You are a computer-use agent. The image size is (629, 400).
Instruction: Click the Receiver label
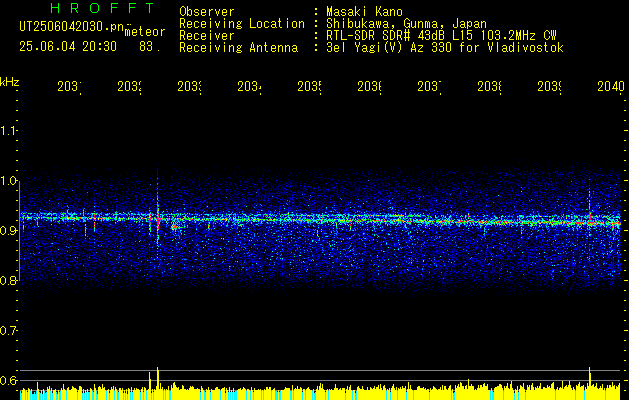click(207, 36)
